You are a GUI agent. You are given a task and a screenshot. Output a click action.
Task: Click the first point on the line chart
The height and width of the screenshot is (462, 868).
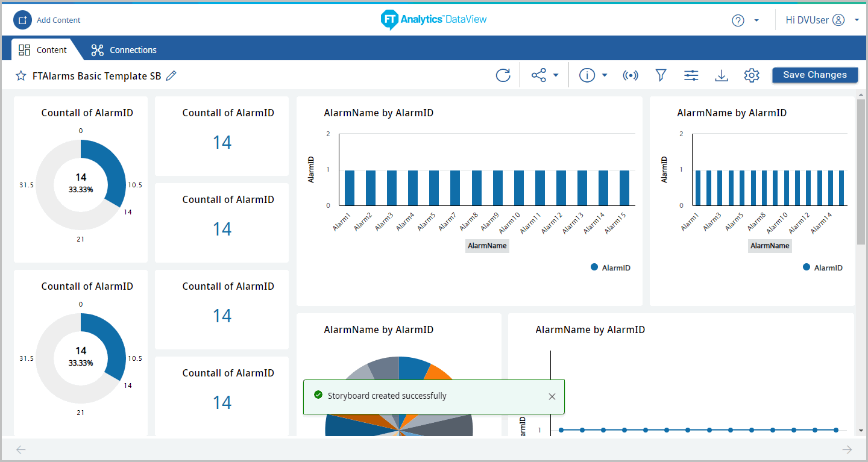click(x=561, y=430)
